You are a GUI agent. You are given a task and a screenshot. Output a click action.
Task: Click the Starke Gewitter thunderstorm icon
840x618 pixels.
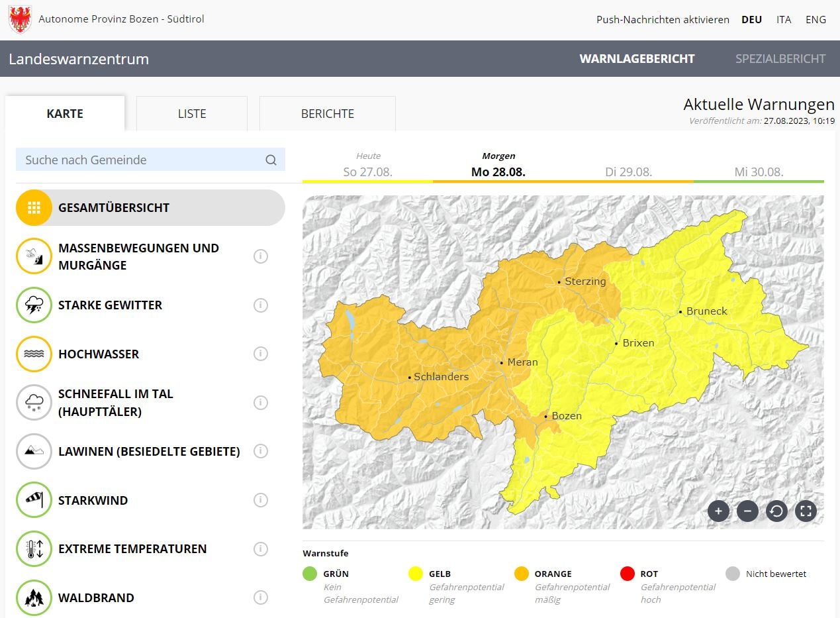(34, 305)
